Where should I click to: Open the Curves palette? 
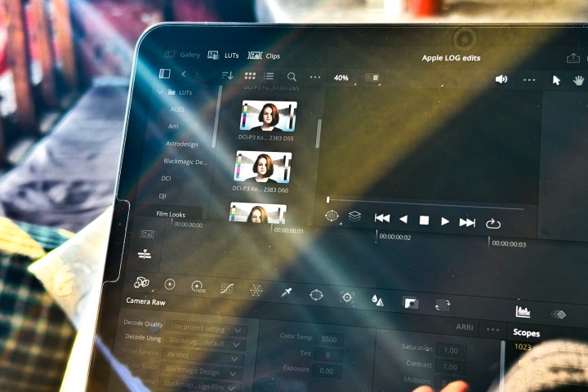227,288
